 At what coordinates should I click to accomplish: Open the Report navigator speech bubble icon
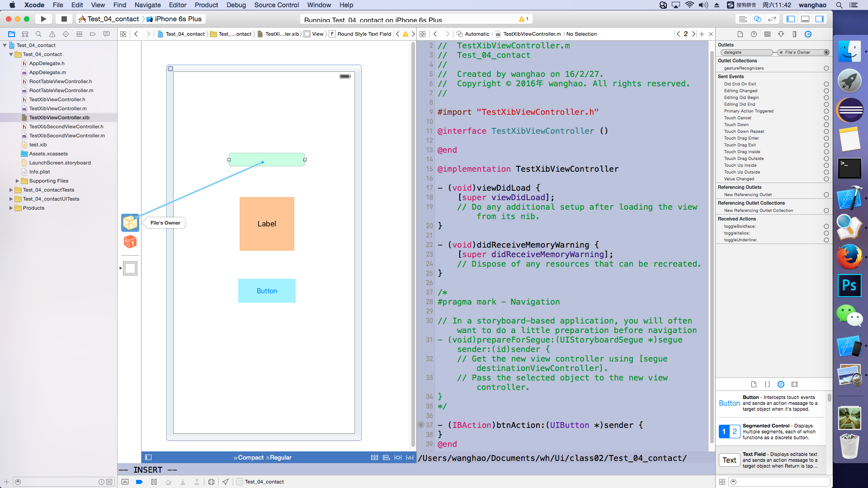[x=106, y=34]
